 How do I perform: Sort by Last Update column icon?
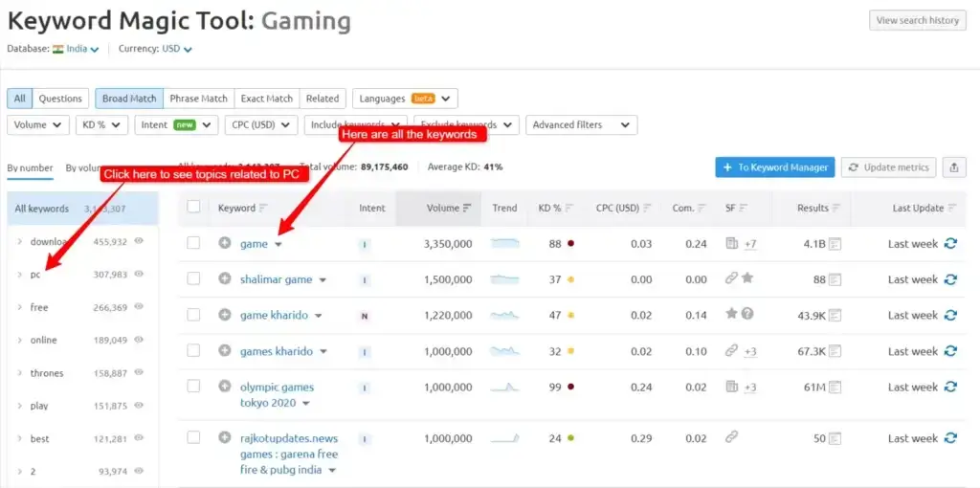pos(952,209)
